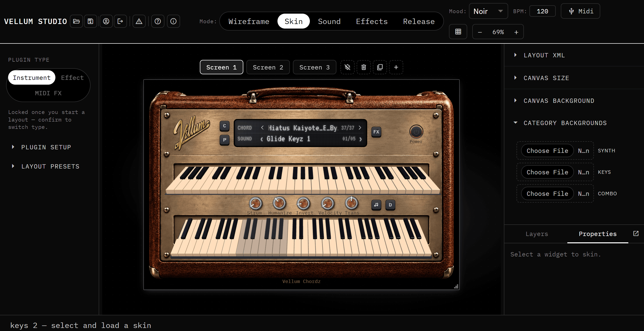The width and height of the screenshot is (644, 331).
Task: Select MIDI FX plugin type
Action: [x=48, y=93]
